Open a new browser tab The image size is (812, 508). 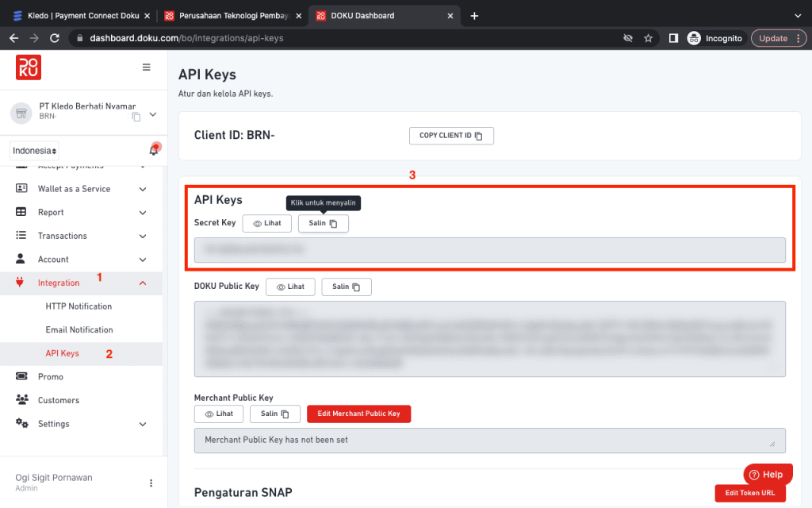click(474, 16)
